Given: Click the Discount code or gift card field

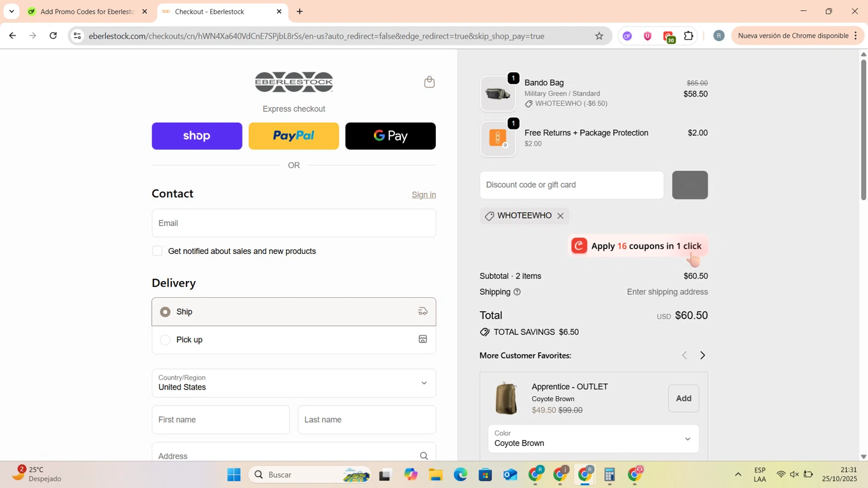Looking at the screenshot, I should 572,185.
